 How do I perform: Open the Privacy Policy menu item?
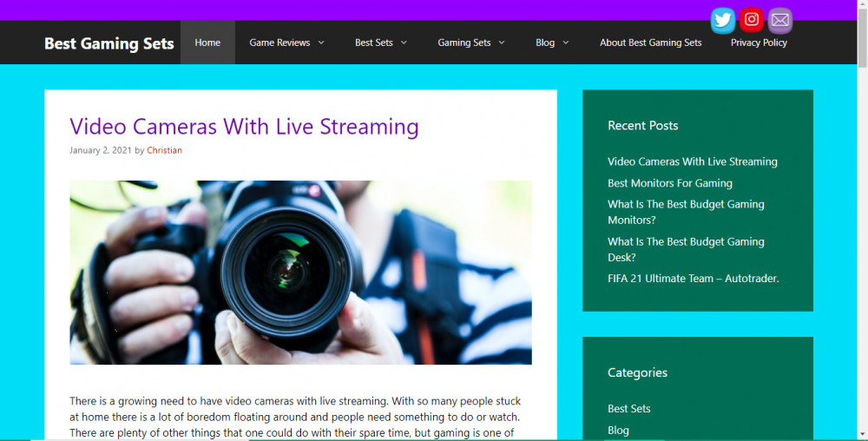tap(759, 43)
